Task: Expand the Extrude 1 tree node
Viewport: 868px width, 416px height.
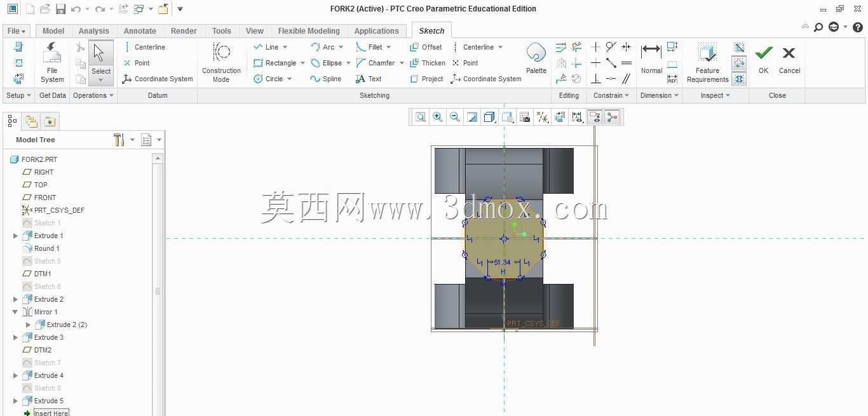Action: tap(15, 236)
